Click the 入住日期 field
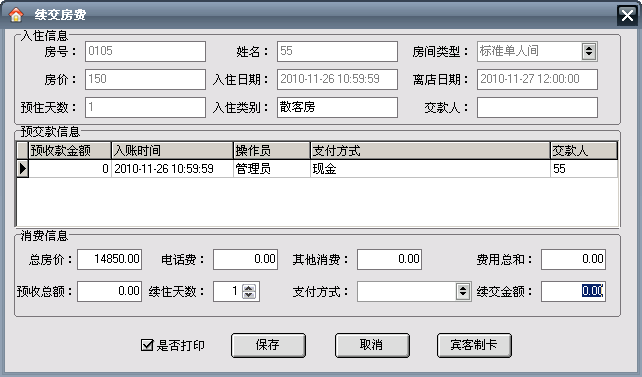The width and height of the screenshot is (642, 377). tap(337, 79)
